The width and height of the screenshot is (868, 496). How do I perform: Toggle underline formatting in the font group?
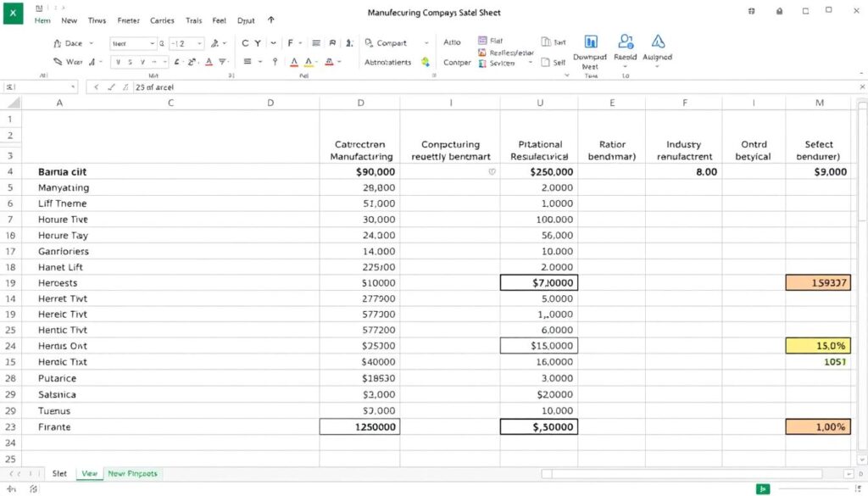[142, 61]
